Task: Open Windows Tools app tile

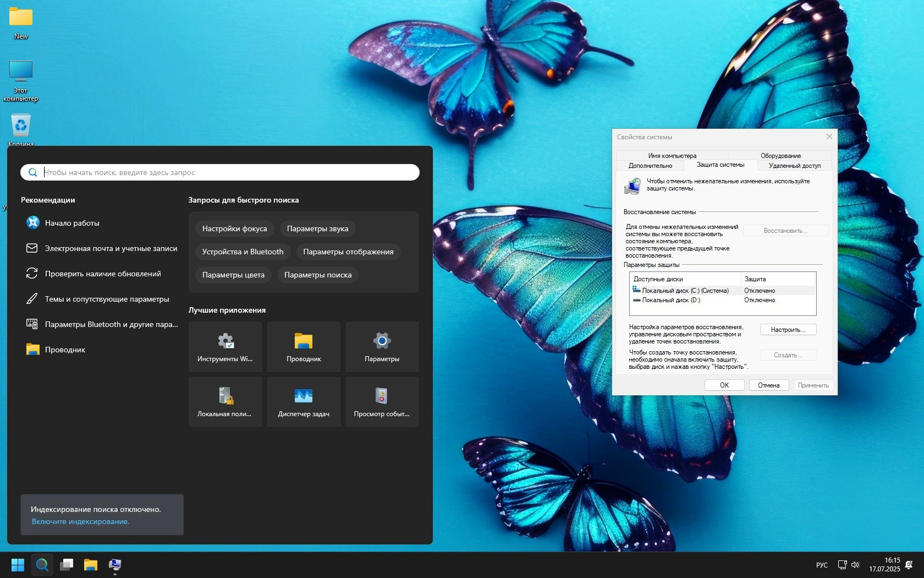Action: 225,347
